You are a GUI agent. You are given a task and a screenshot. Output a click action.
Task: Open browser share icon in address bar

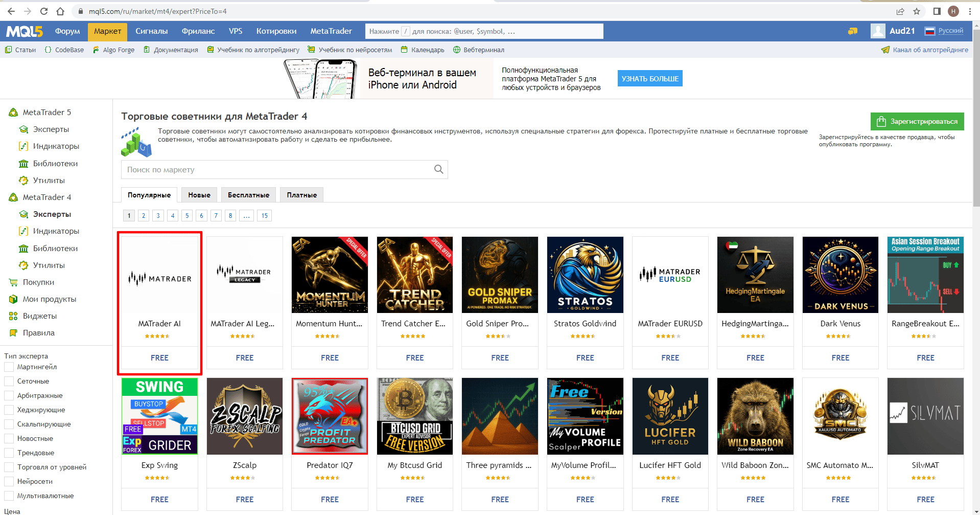pyautogui.click(x=900, y=11)
